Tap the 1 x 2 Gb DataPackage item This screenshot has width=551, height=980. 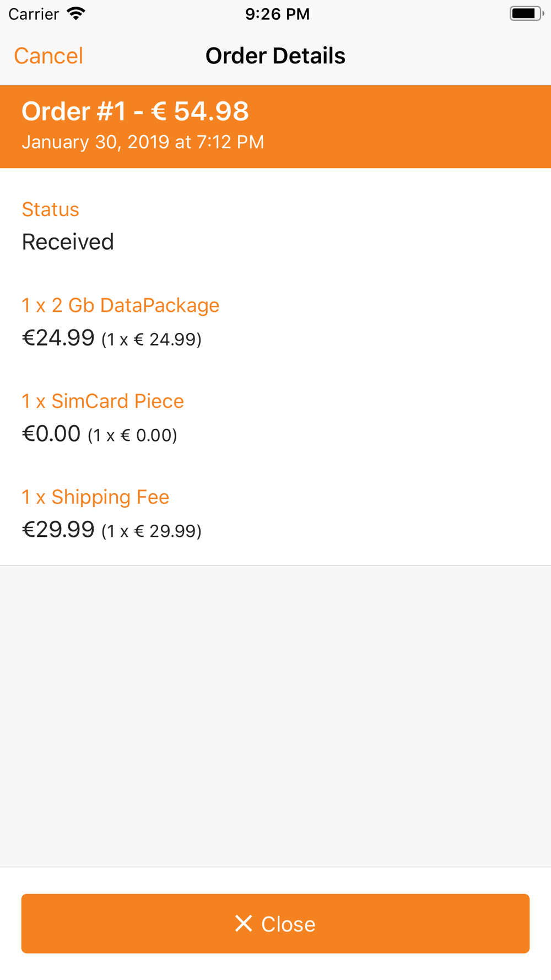click(x=120, y=305)
